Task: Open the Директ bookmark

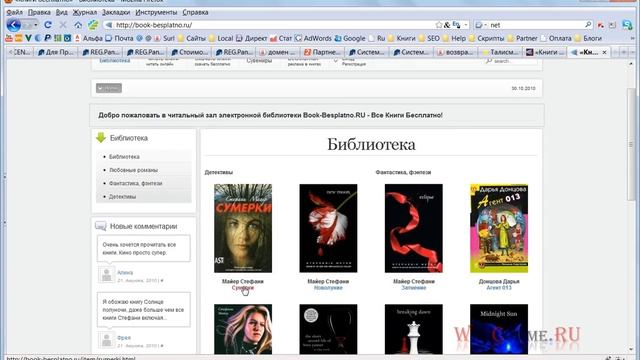Action: (x=251, y=38)
